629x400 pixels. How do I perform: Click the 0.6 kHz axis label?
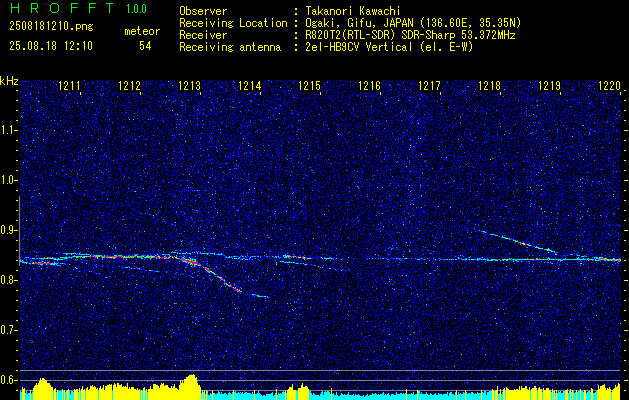[9, 380]
